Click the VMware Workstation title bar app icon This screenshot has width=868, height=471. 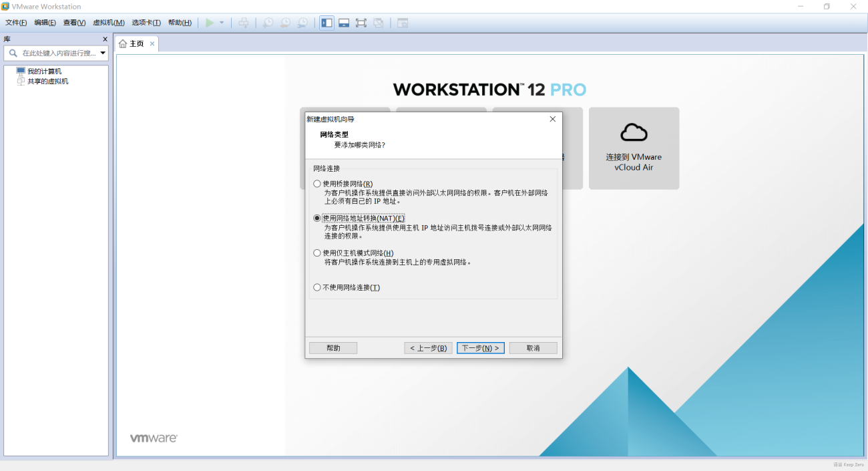tap(5, 6)
